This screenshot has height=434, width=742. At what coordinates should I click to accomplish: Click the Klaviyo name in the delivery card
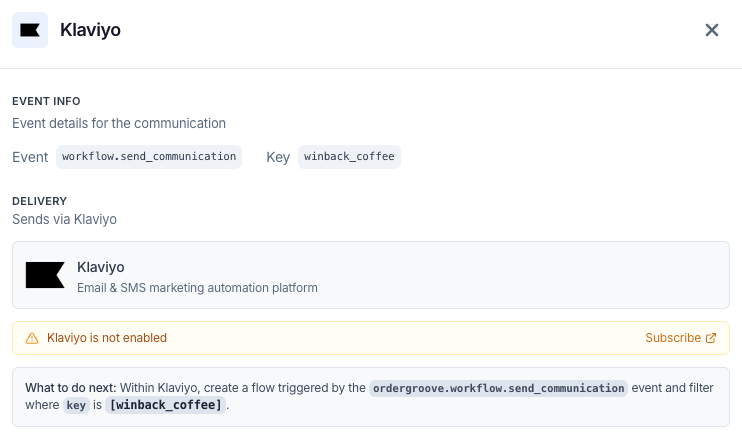point(101,267)
